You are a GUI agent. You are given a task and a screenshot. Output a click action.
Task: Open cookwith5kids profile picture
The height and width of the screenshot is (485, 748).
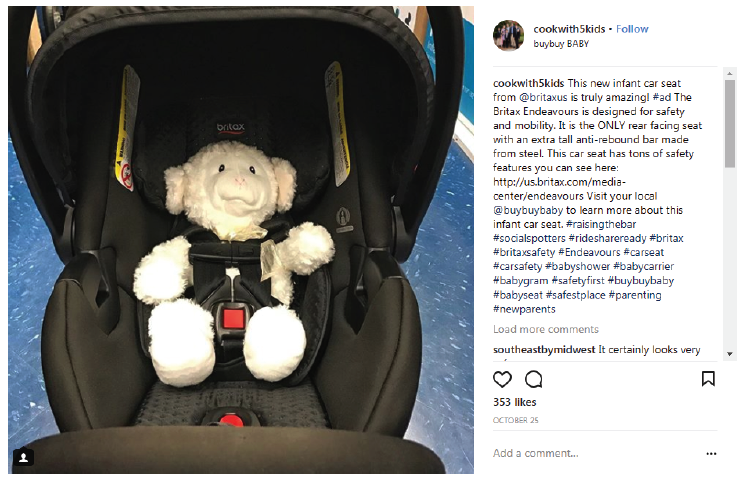pos(509,35)
